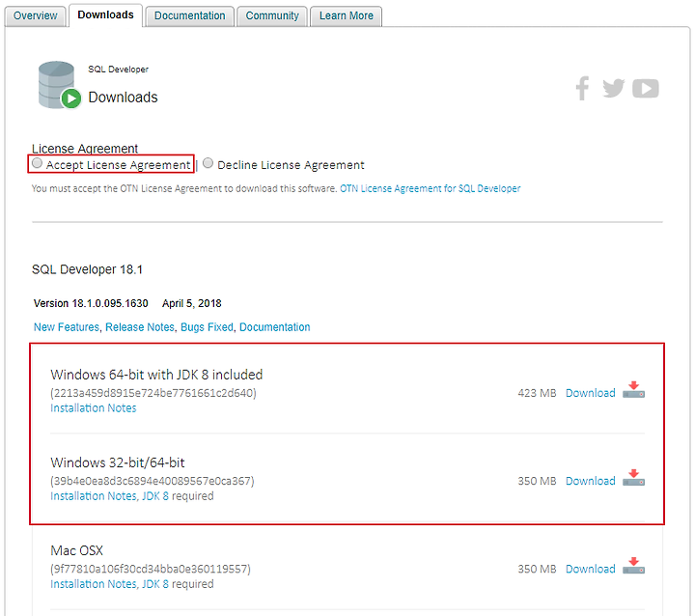Click checksum '9f77810a106f30cd34bba0e360119557'
The image size is (695, 616).
151,569
